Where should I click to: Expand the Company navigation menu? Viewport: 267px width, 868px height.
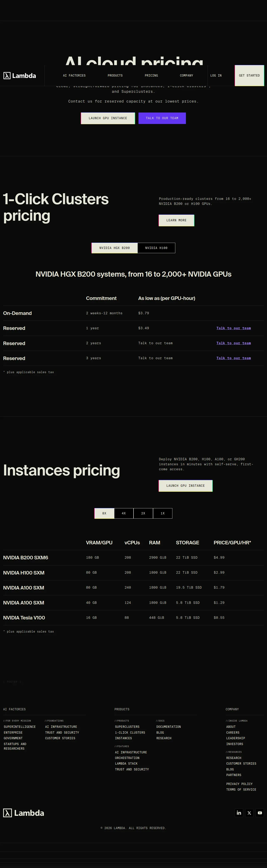point(187,76)
